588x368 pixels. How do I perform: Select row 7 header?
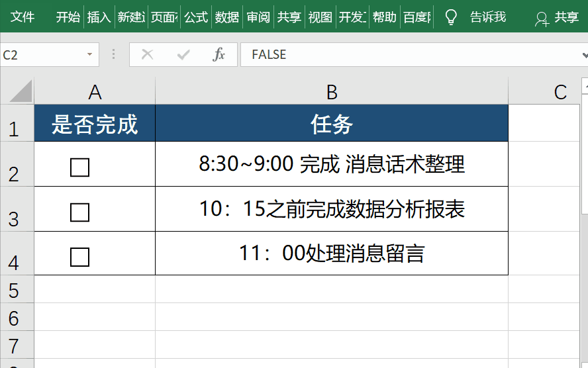(x=17, y=344)
